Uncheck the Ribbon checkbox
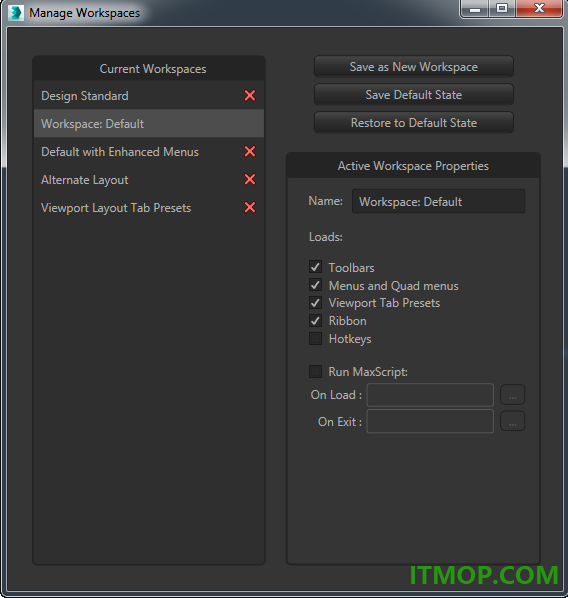This screenshot has width=568, height=598. click(x=315, y=321)
